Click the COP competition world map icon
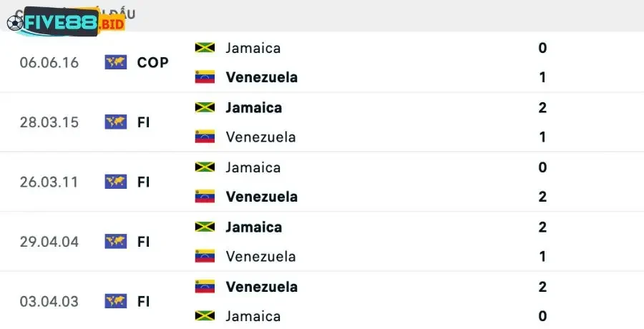Viewport: 644px width, 329px height. pyautogui.click(x=115, y=62)
